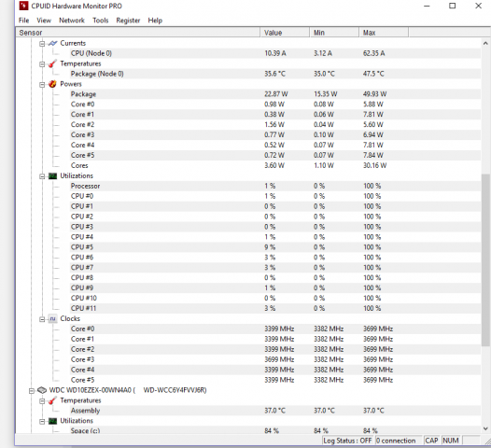Click the 62.35 A max current value
The image size is (491, 448).
click(374, 53)
